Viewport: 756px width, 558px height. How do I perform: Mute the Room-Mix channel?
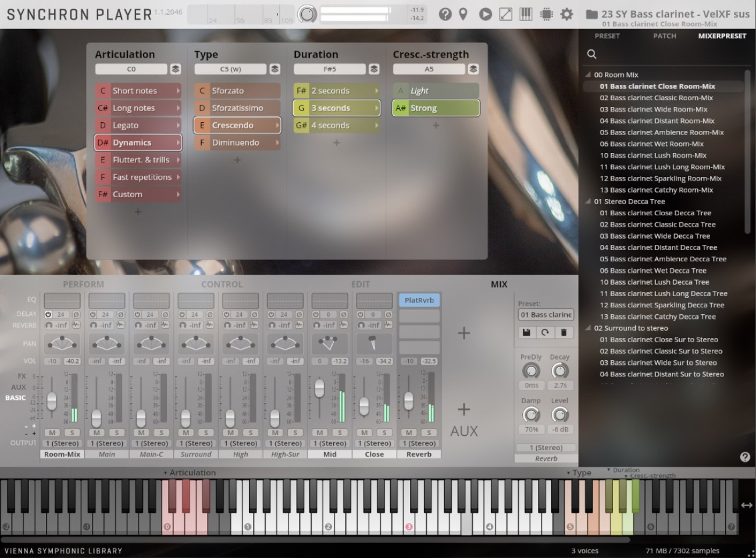pos(51,432)
